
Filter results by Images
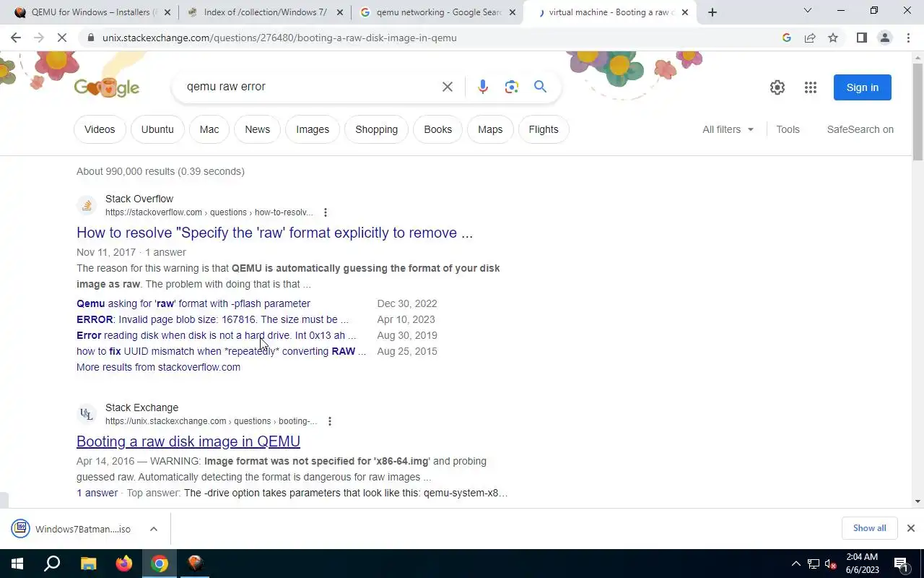pos(313,129)
